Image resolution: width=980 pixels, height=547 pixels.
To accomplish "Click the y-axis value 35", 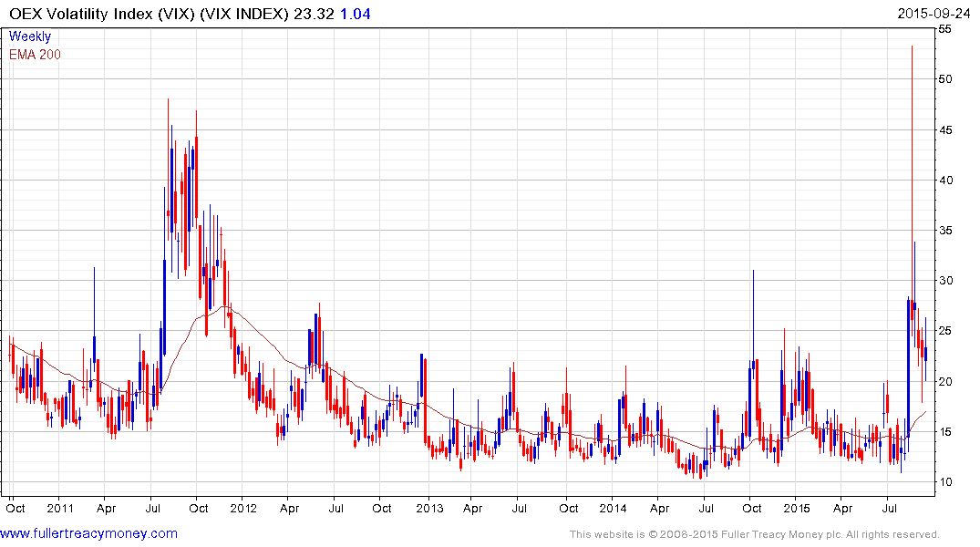I will [x=945, y=231].
